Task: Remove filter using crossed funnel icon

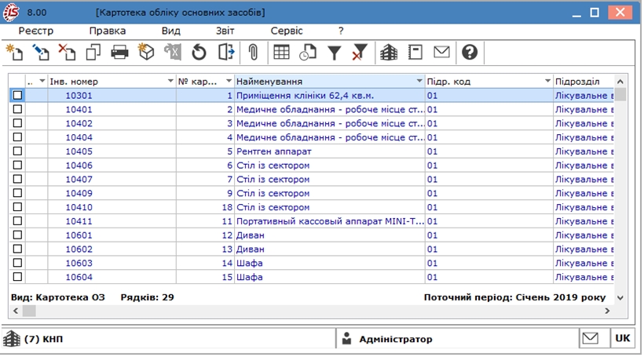Action: pyautogui.click(x=360, y=53)
